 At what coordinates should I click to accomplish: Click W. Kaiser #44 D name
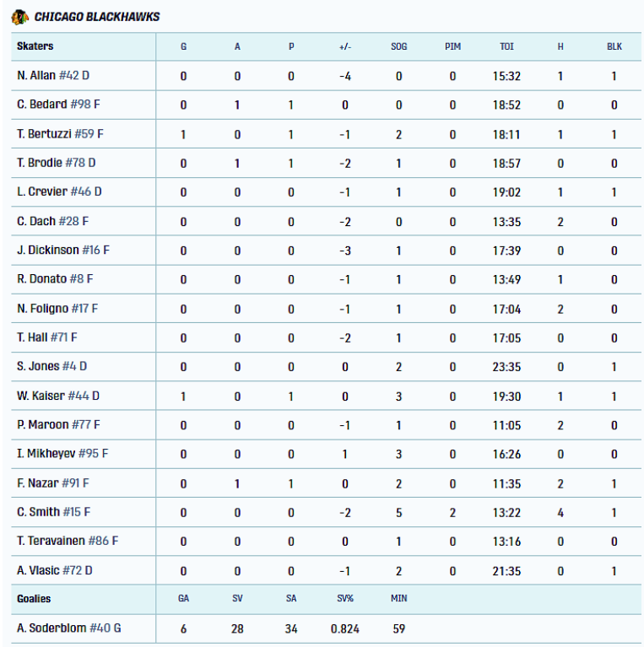pyautogui.click(x=58, y=396)
